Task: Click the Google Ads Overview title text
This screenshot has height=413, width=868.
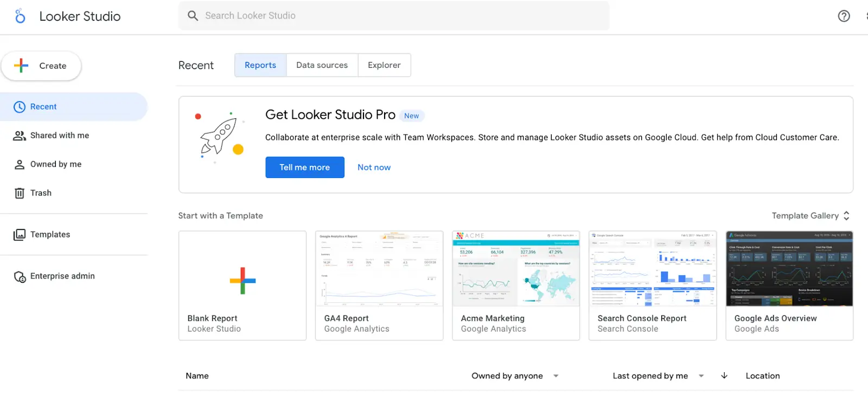Action: (775, 319)
